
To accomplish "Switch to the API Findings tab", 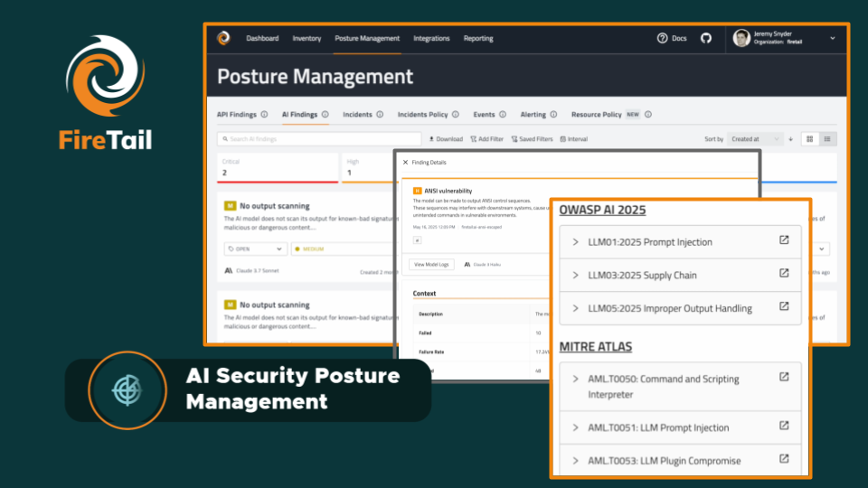I will click(236, 115).
